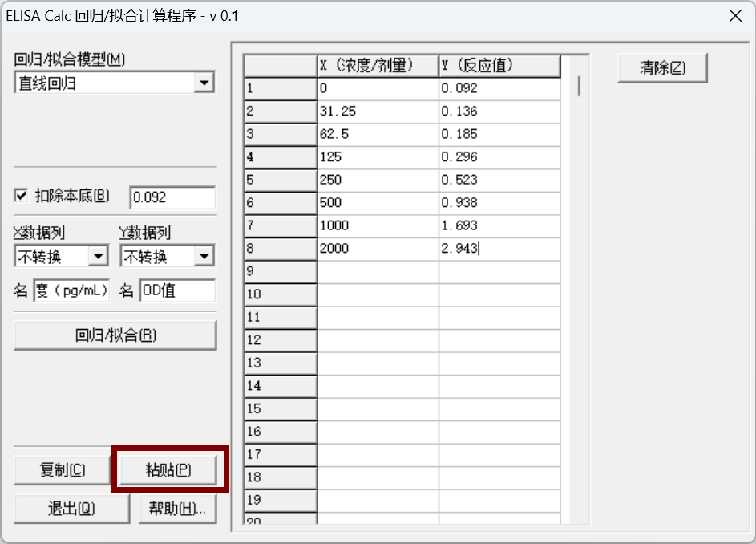Click the Y axis name field showing OD值
The width and height of the screenshot is (756, 544).
178,290
